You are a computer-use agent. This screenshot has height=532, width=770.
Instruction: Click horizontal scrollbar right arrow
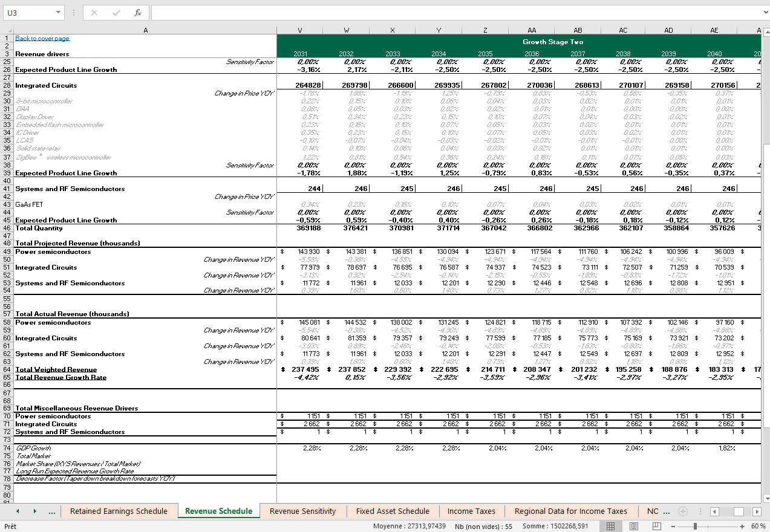point(756,511)
